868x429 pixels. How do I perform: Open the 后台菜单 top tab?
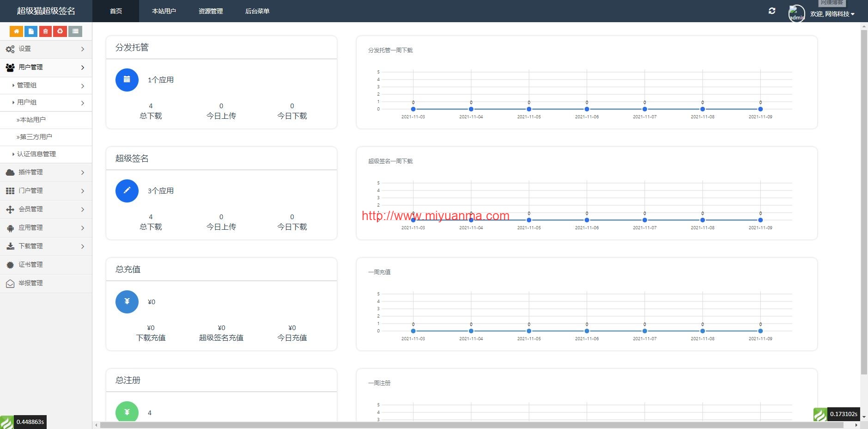(x=257, y=11)
